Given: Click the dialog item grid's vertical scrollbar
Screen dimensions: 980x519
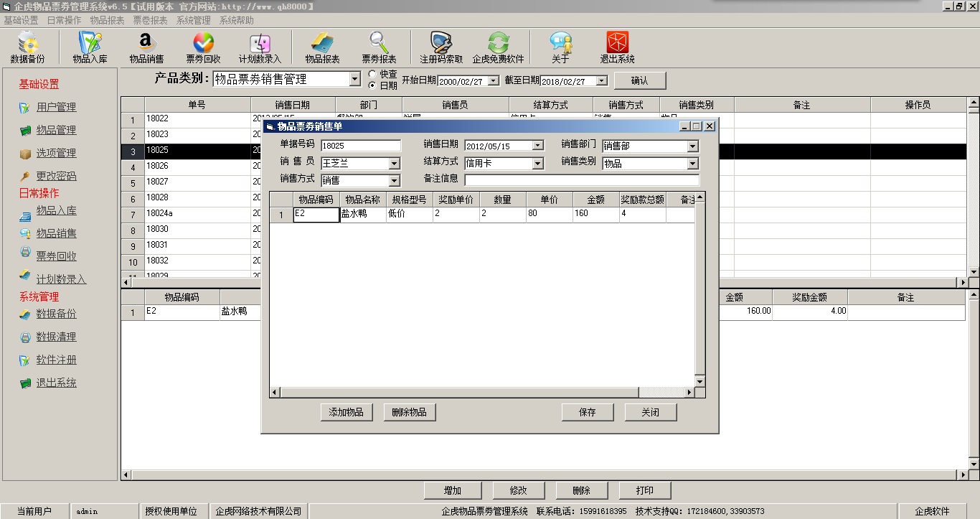Looking at the screenshot, I should point(700,289).
